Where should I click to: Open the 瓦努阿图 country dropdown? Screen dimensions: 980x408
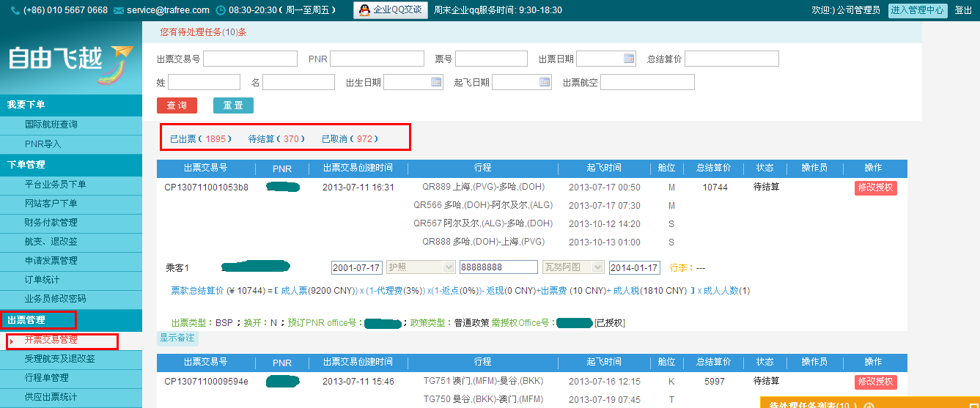(x=597, y=267)
